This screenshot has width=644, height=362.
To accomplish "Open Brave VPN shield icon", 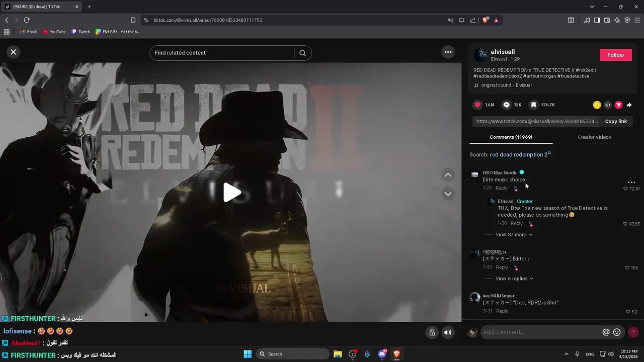I will [627, 20].
